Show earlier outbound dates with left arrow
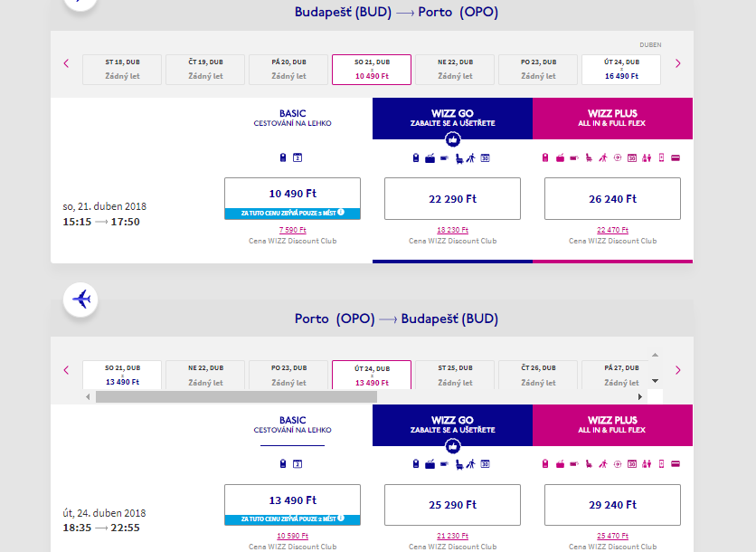Screen dimensions: 756x552 66,63
